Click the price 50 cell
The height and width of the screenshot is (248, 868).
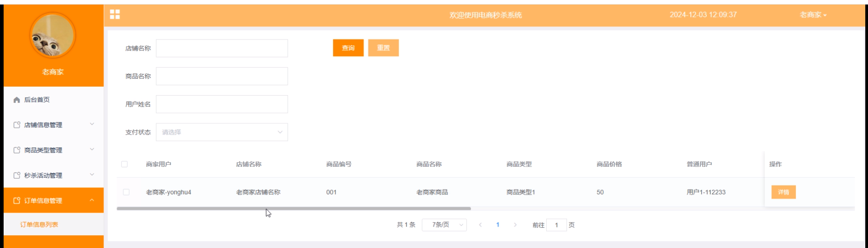coord(600,192)
